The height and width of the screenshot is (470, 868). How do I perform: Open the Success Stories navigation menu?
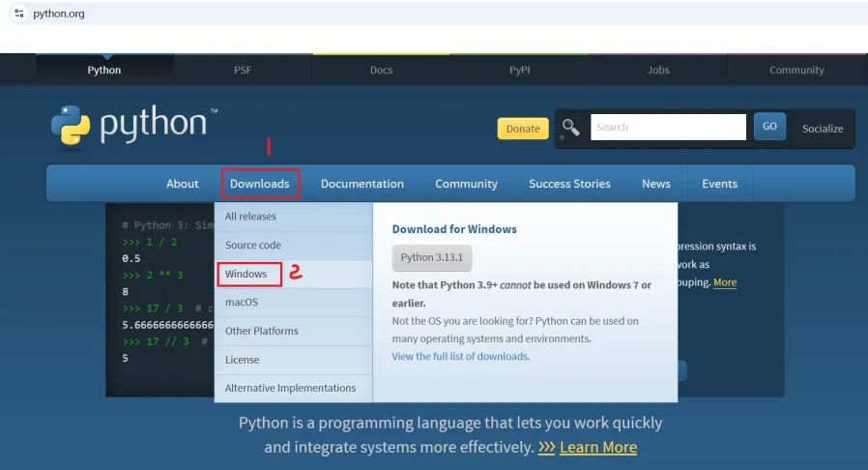[x=569, y=184]
